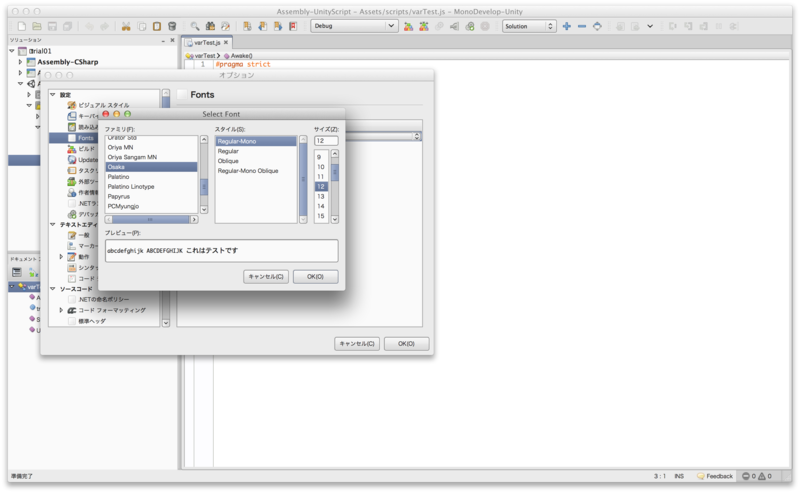This screenshot has height=493, width=800.
Task: Click the New File toolbar icon
Action: pyautogui.click(x=21, y=26)
